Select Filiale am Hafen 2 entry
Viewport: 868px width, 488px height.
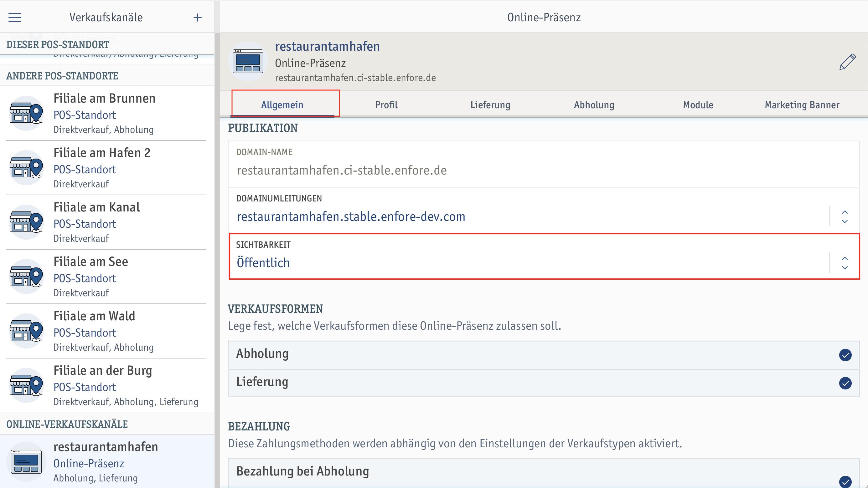pyautogui.click(x=107, y=168)
